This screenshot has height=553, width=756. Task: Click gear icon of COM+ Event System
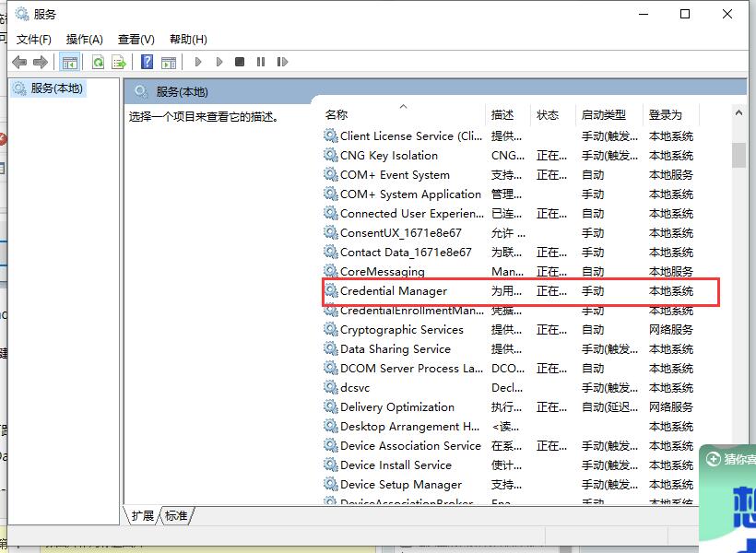point(330,174)
